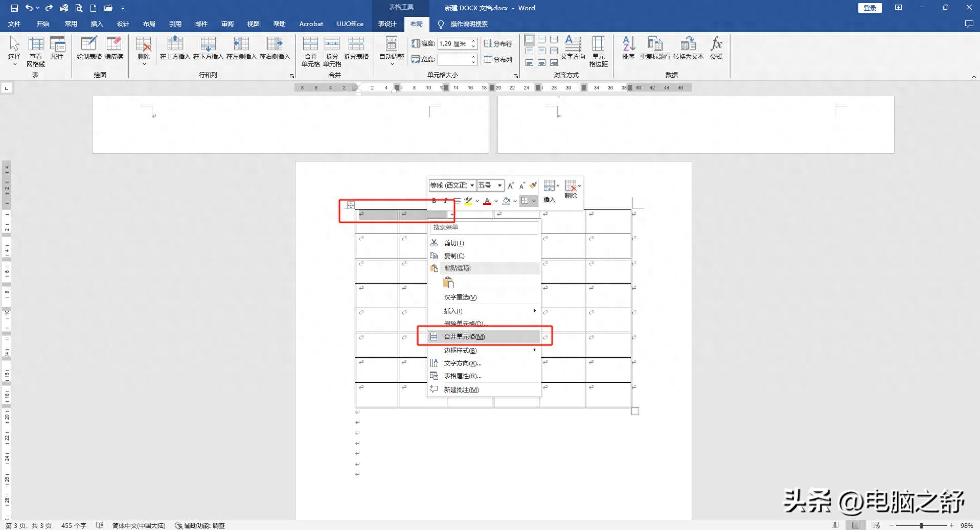Select the 橡皮擦 (Eraser) tool
The image size is (980, 530).
click(x=115, y=49)
